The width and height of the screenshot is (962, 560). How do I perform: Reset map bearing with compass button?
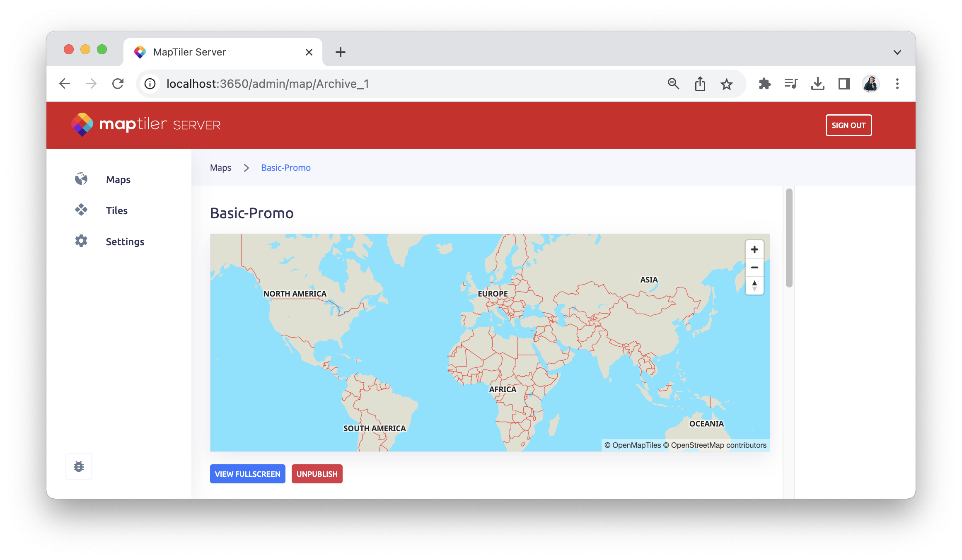pyautogui.click(x=754, y=285)
